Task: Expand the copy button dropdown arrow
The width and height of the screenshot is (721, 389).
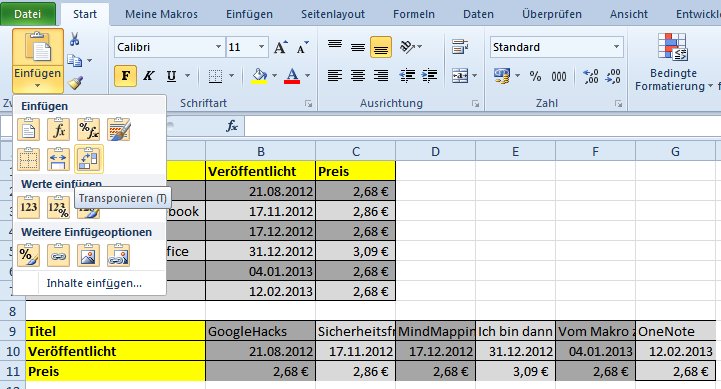Action: click(90, 60)
